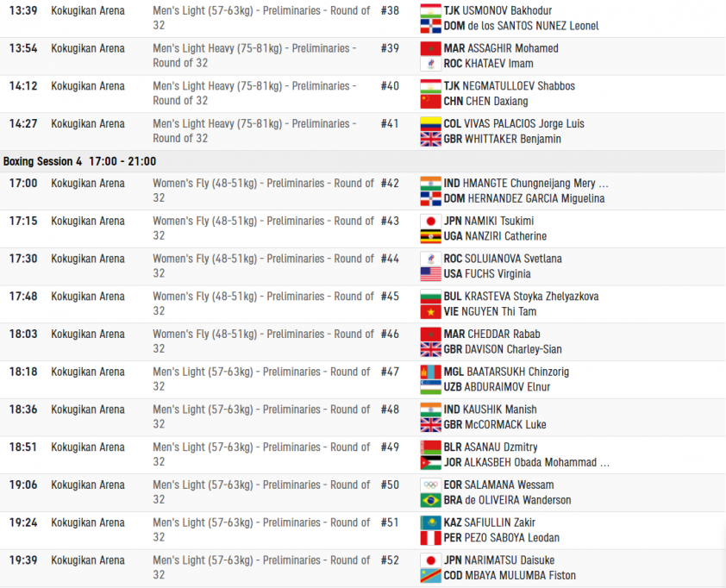The height and width of the screenshot is (588, 726).
Task: Open athlete link McCORMACK Luke
Action: pos(505,425)
